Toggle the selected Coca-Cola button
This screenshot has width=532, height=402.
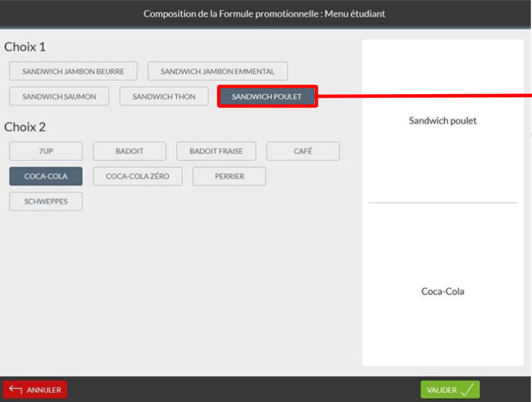(46, 176)
